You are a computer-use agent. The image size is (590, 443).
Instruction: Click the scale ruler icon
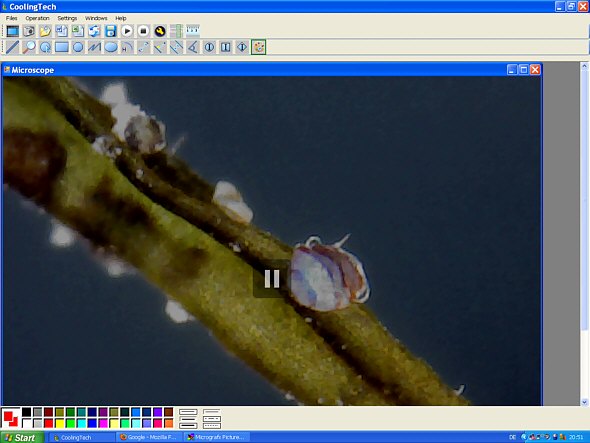point(193,30)
